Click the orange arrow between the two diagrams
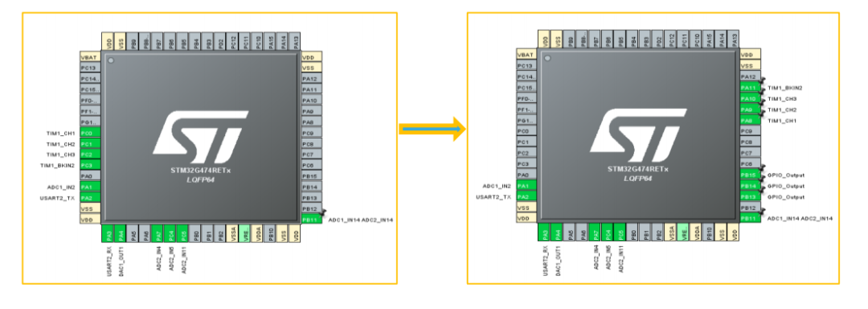 tap(432, 129)
